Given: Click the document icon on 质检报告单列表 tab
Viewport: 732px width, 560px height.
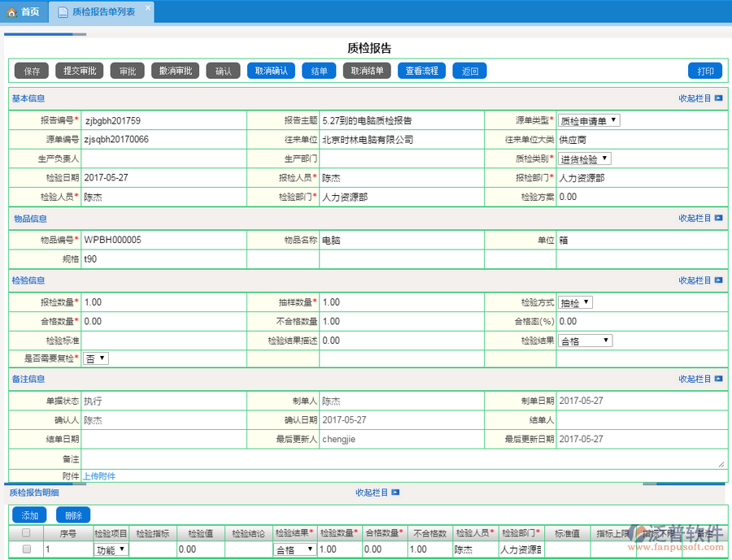Looking at the screenshot, I should pos(63,12).
